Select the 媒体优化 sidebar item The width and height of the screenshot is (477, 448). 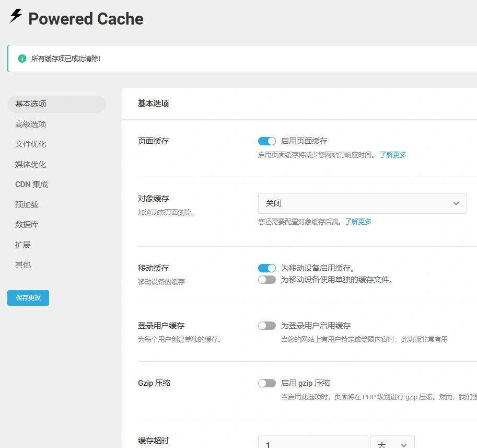(x=31, y=164)
